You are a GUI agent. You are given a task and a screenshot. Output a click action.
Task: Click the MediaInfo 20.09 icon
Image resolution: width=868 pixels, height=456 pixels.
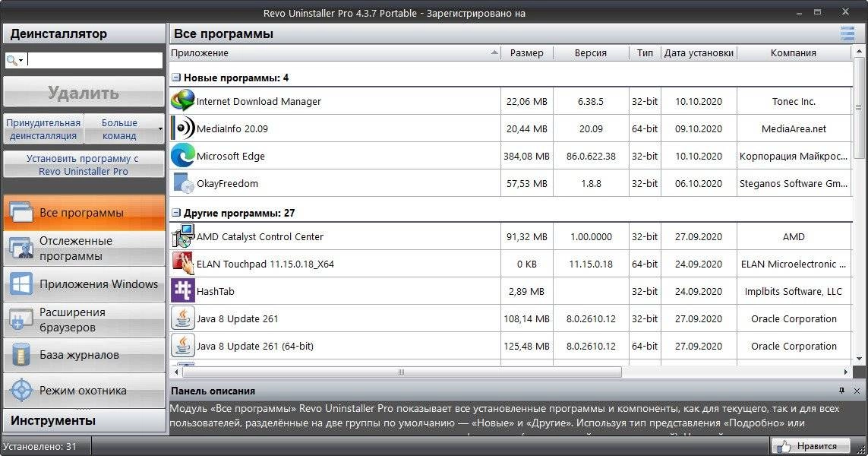coord(183,128)
